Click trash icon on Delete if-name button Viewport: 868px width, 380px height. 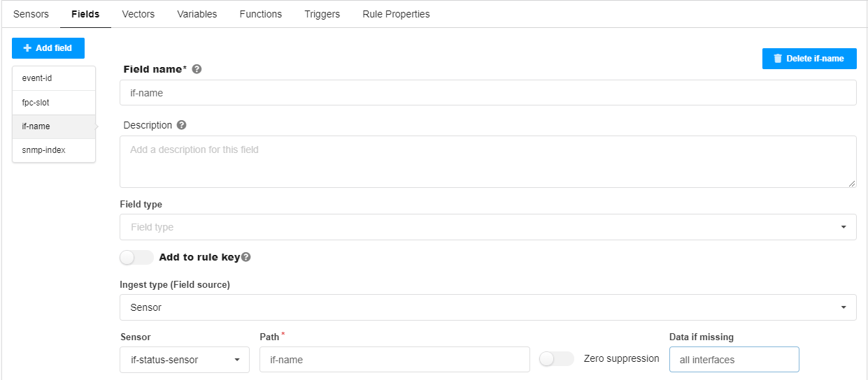778,59
